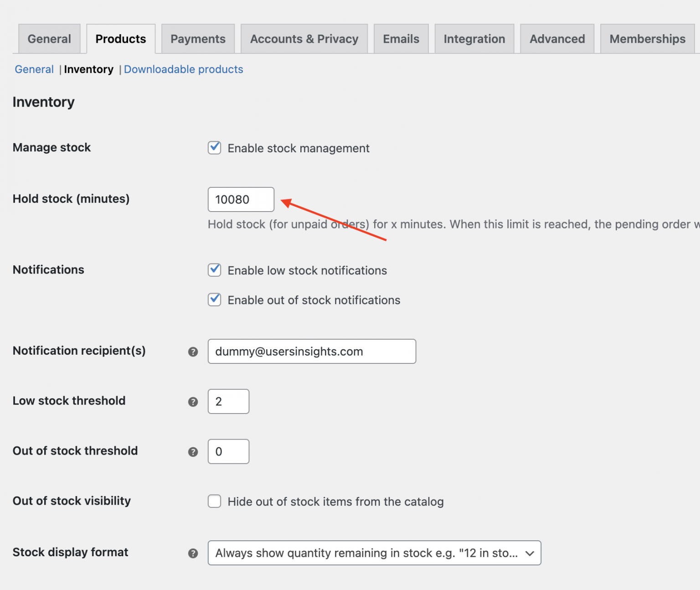Open the Advanced settings tab
Image resolution: width=700 pixels, height=590 pixels.
click(557, 39)
